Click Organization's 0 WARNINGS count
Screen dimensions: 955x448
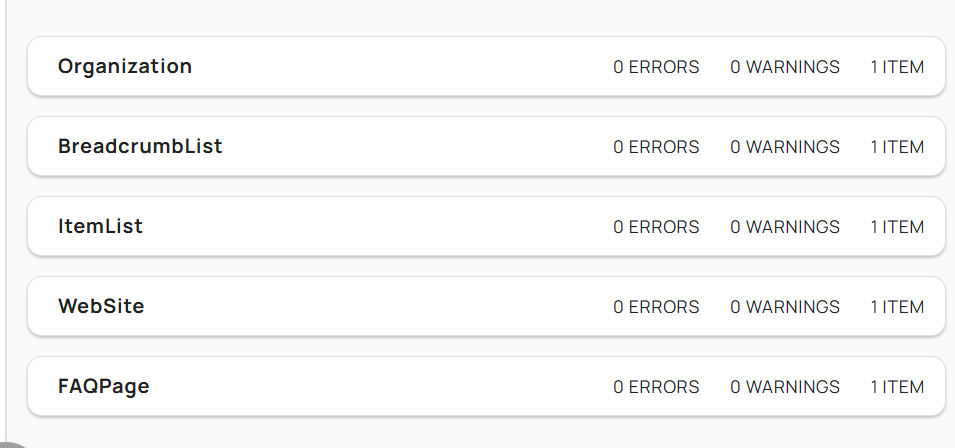(x=785, y=67)
